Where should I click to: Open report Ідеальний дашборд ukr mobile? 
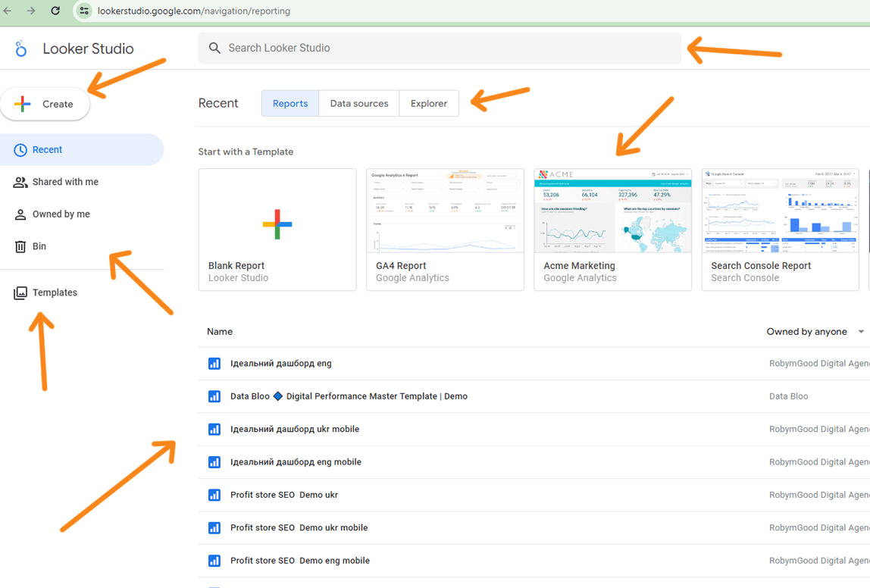click(295, 430)
